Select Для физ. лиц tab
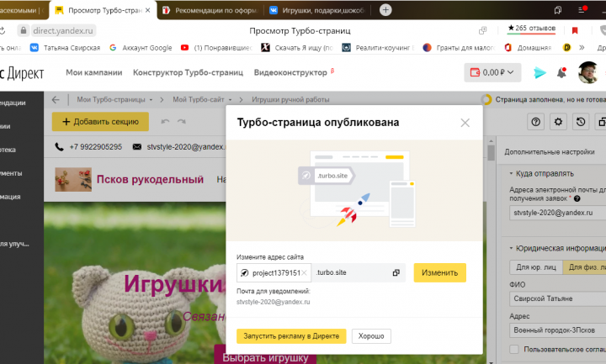Image resolution: width=606 pixels, height=364 pixels. 584,267
